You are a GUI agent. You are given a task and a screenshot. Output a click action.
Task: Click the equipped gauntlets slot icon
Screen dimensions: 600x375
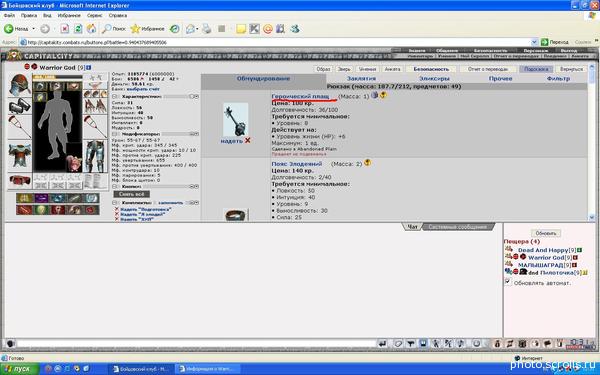[x=19, y=106]
